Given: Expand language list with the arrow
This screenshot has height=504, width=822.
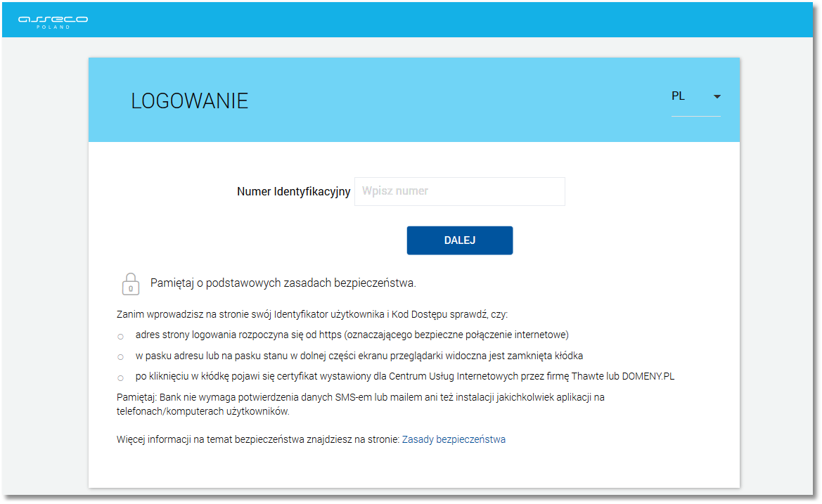Looking at the screenshot, I should [717, 97].
